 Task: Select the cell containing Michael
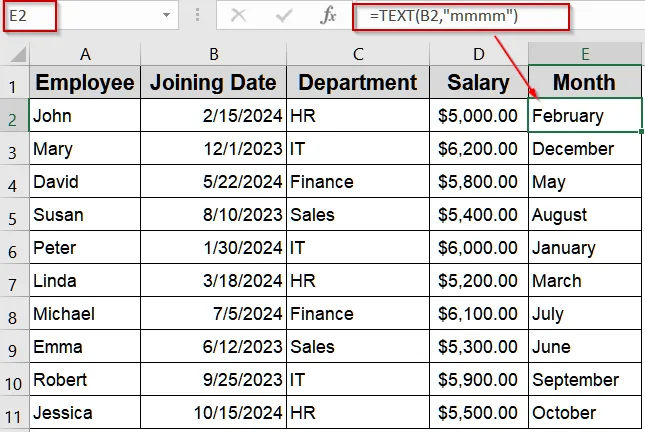point(85,314)
